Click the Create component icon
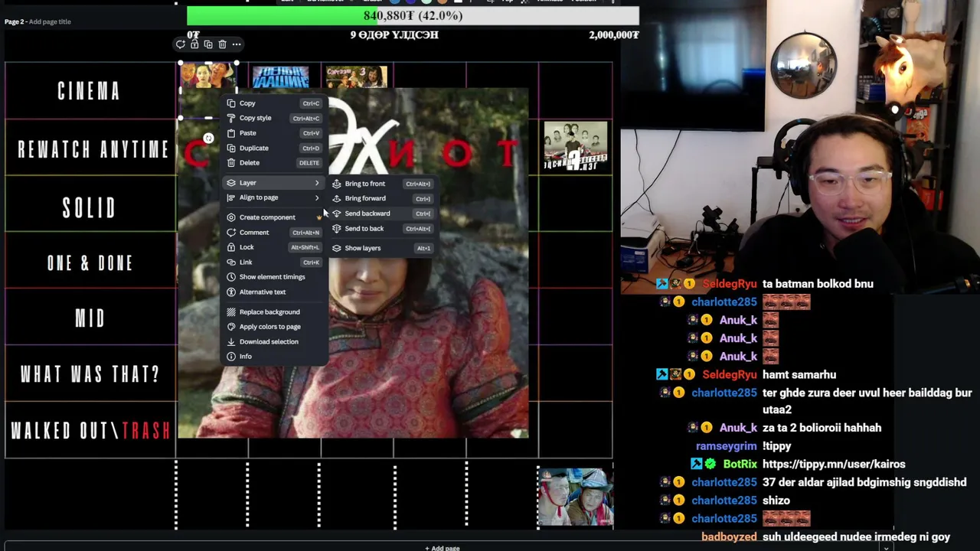Screen dimensions: 980x551 pos(231,217)
